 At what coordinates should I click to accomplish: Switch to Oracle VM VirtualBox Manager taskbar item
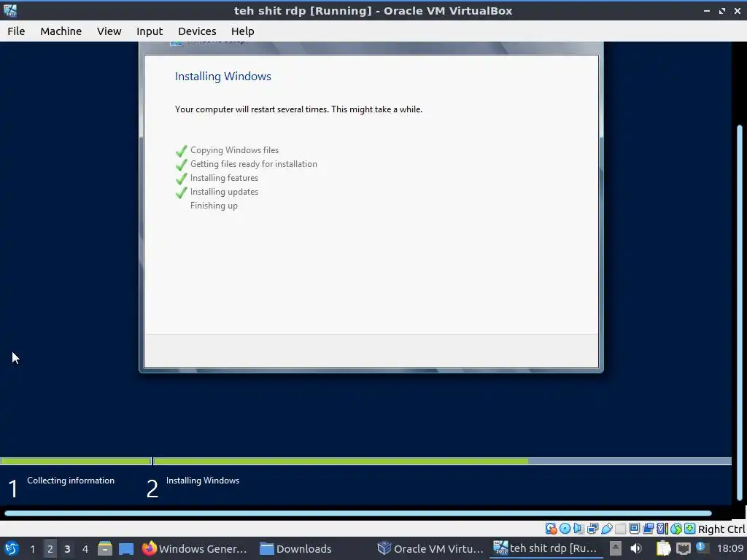point(430,548)
